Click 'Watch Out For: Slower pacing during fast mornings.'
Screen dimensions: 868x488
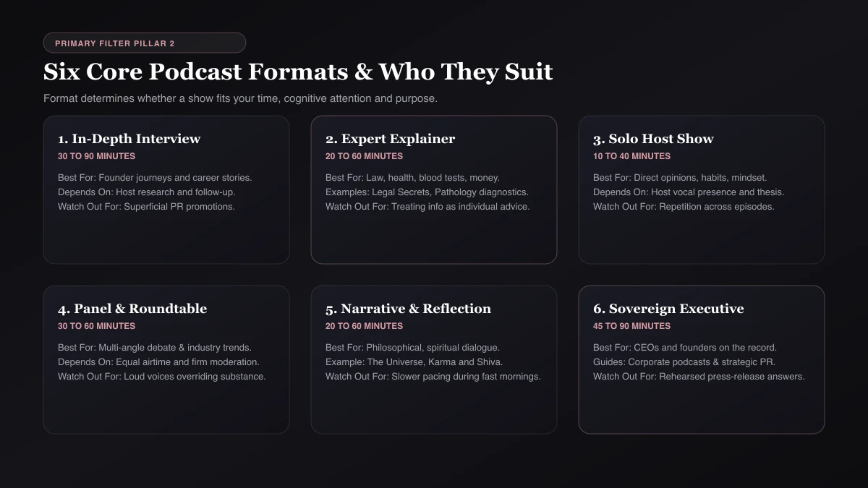(x=433, y=377)
